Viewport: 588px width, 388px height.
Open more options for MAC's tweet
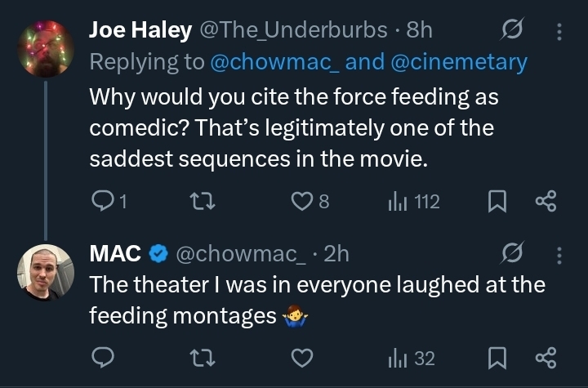pos(559,255)
